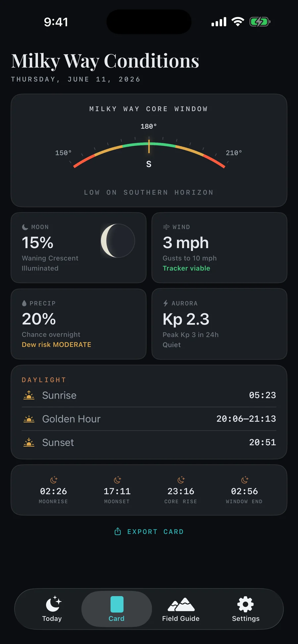
Task: Select the Core Rise 23:16 time
Action: pos(181,491)
